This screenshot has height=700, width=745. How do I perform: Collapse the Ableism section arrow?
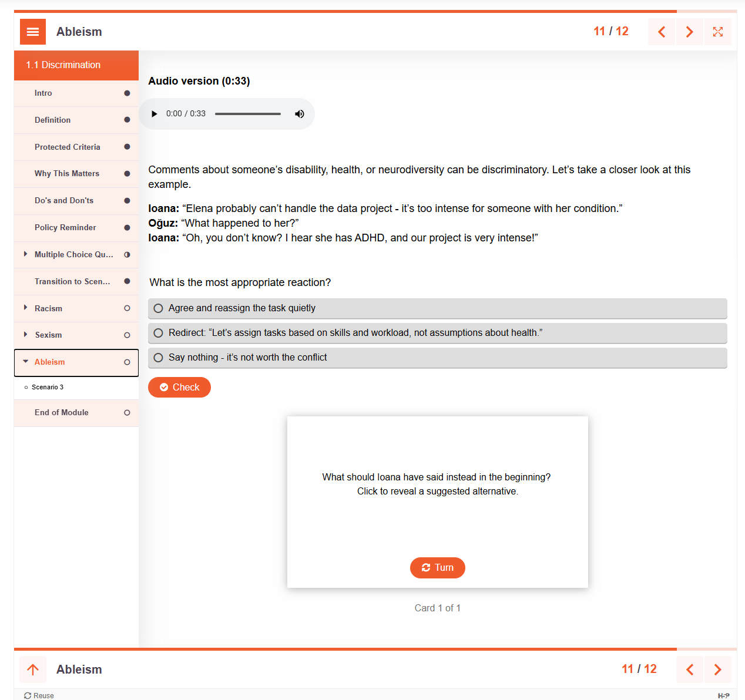coord(25,362)
